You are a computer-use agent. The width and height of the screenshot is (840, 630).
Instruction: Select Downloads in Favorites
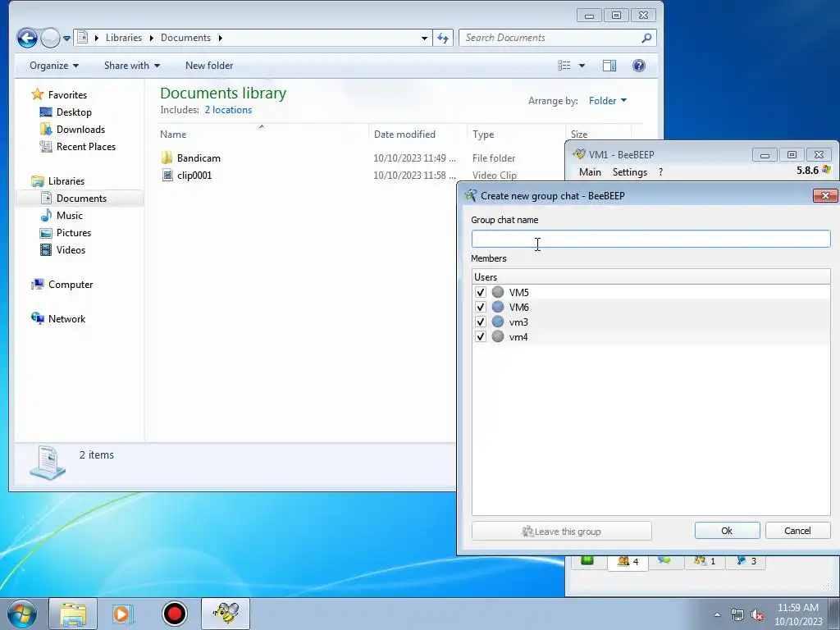(80, 129)
